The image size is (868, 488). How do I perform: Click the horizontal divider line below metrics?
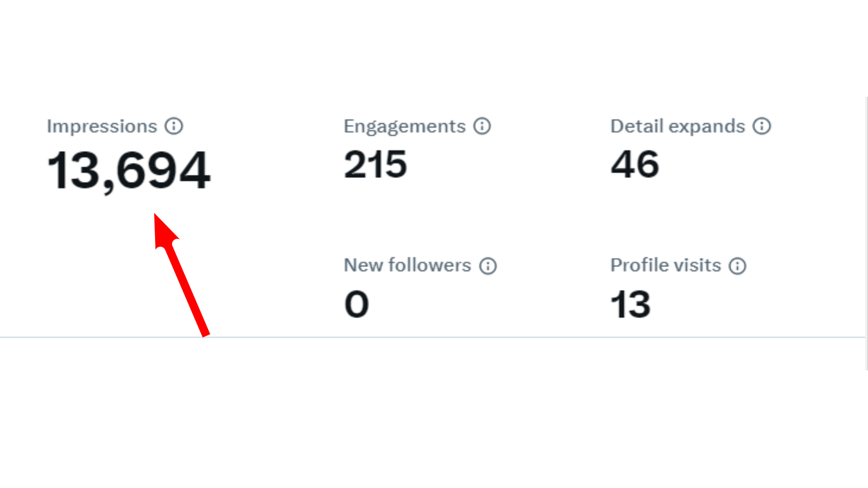434,336
